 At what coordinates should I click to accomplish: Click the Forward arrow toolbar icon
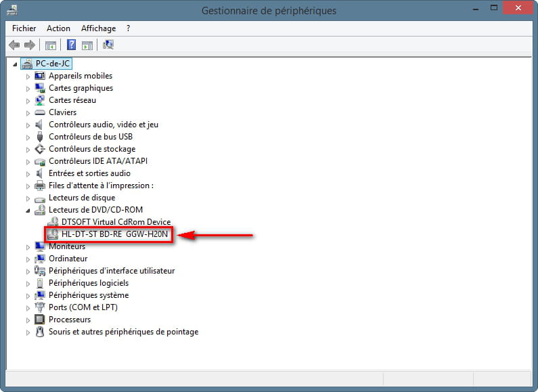coord(29,45)
